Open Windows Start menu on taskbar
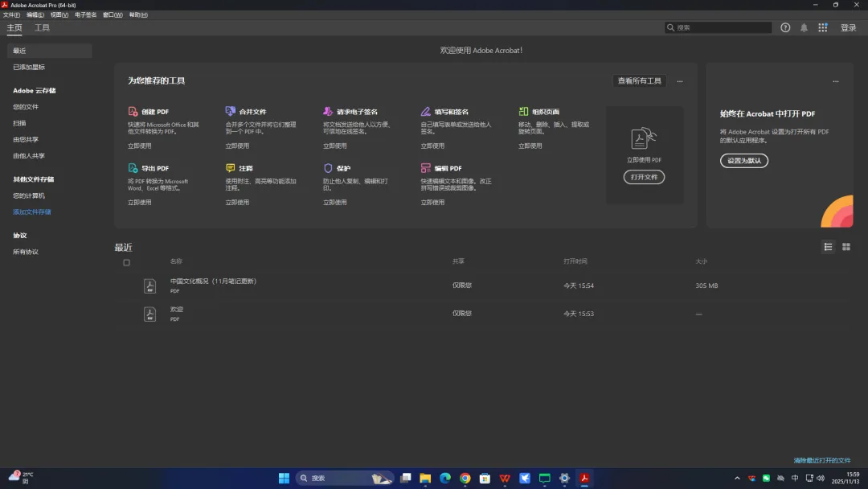Screen dimensions: 868x489 [284, 478]
